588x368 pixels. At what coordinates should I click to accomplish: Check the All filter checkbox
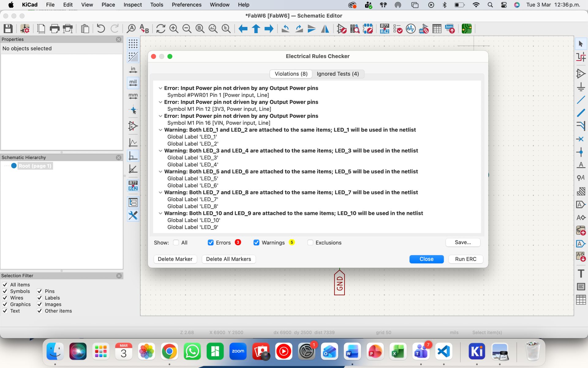(176, 243)
